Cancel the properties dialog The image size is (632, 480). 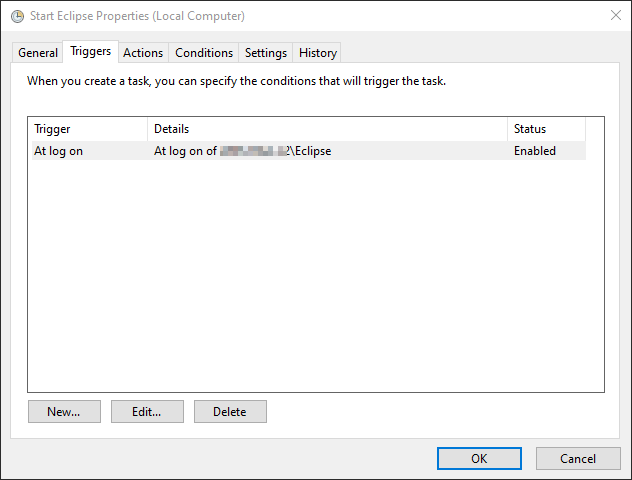578,458
